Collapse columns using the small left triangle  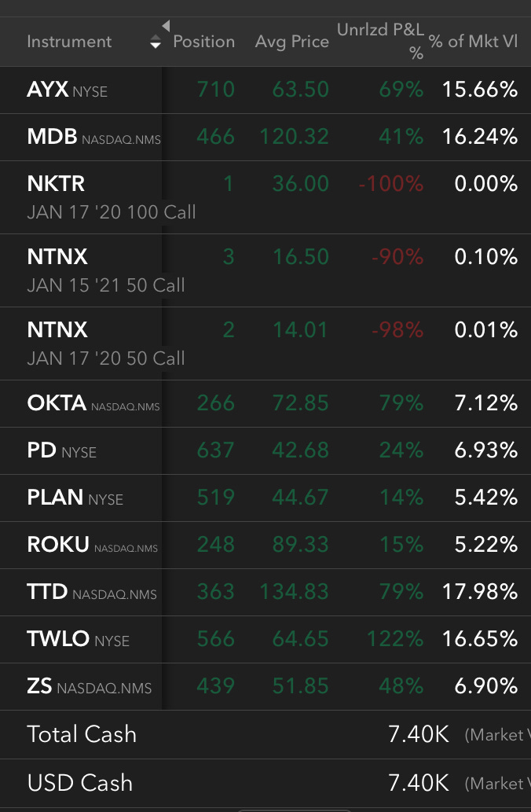166,26
